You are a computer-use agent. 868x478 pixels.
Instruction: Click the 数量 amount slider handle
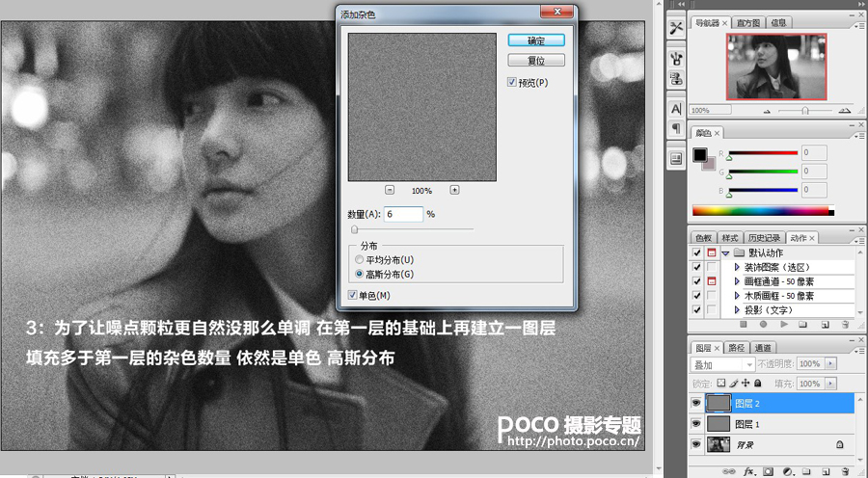pos(354,229)
